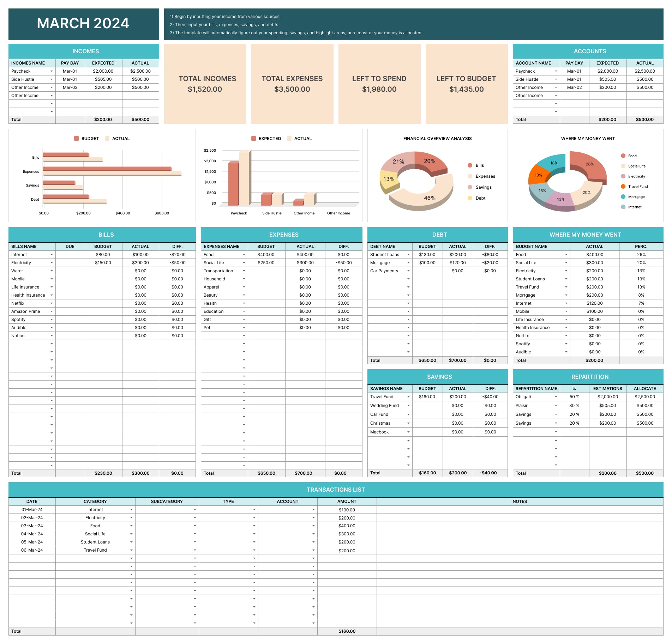The image size is (672, 644).
Task: Expand the Social Life dropdown in EXPENSES table
Action: [244, 263]
